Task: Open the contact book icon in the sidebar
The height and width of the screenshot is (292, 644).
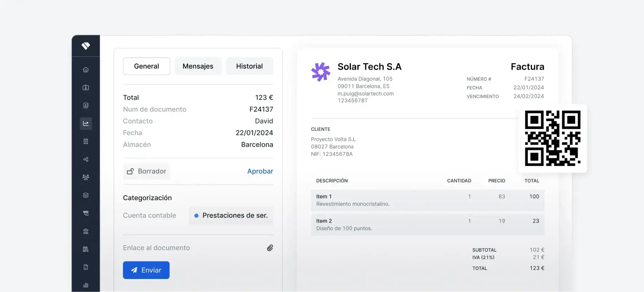Action: coord(86,106)
